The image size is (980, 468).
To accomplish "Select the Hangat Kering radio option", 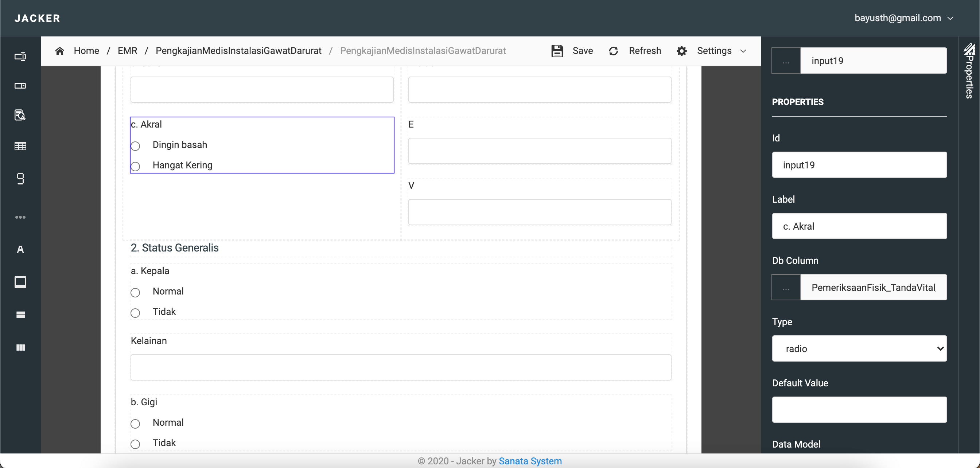I will [135, 167].
